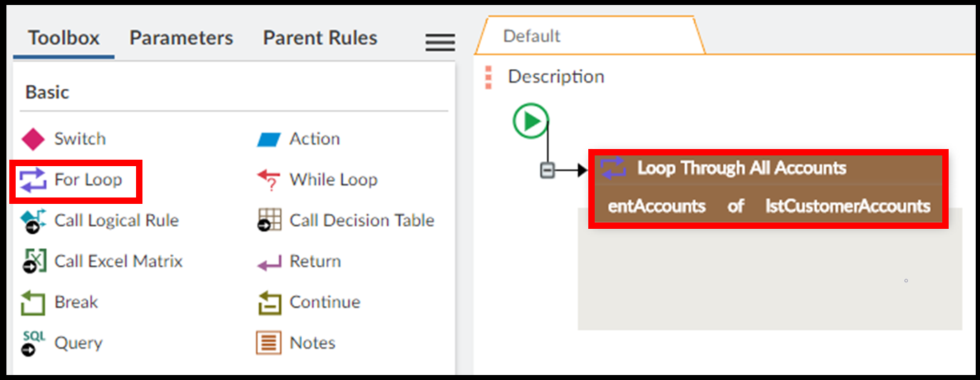Click the SQL Query icon
The width and height of the screenshot is (980, 380).
click(x=33, y=343)
